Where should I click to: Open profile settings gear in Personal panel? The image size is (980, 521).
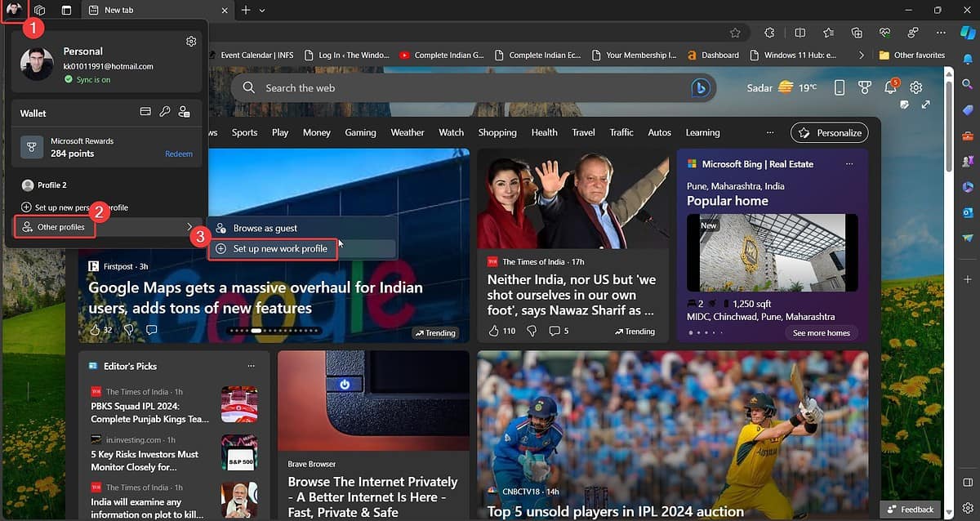click(191, 42)
